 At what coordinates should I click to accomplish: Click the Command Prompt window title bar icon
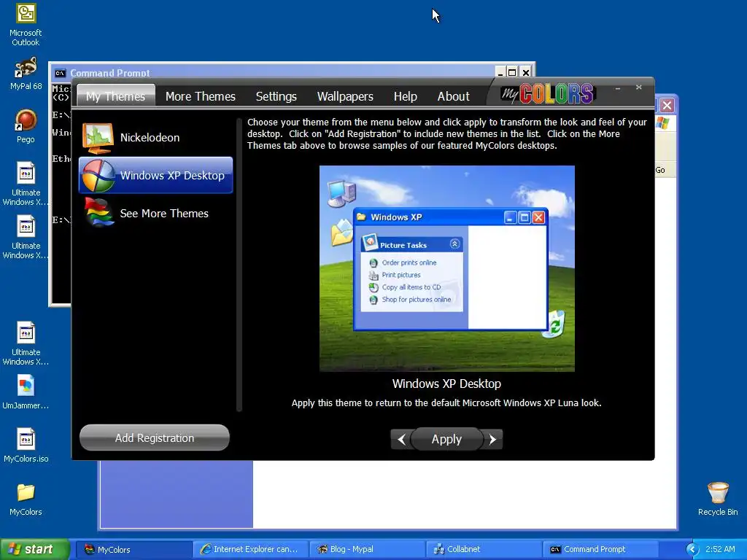pos(60,73)
